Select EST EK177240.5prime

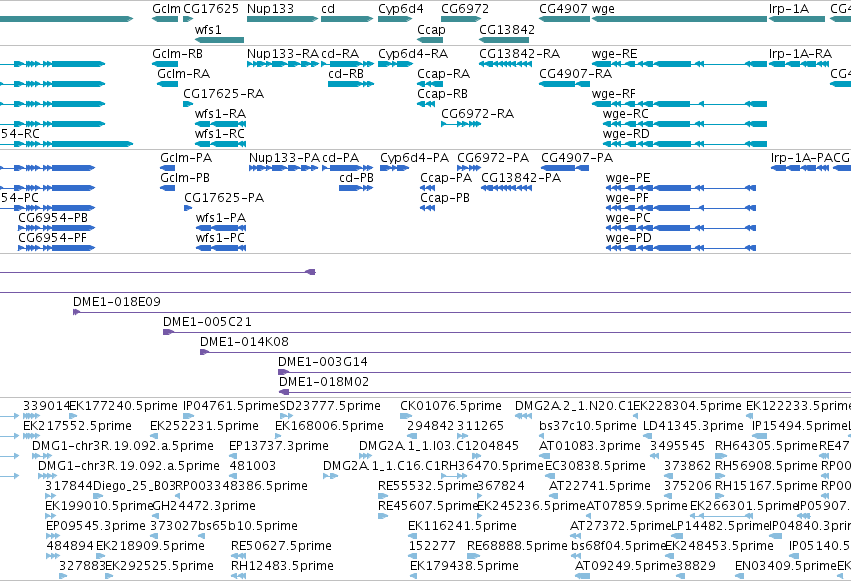(x=73, y=416)
